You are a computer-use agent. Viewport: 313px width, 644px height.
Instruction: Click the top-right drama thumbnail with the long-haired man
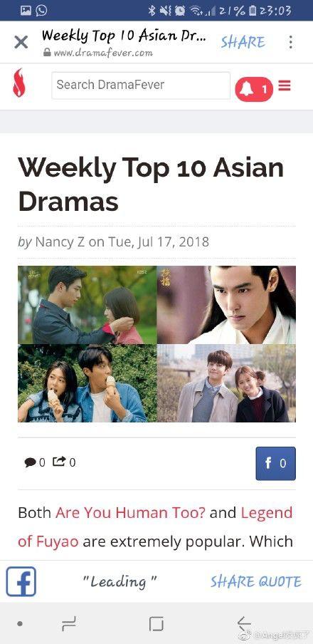click(226, 305)
